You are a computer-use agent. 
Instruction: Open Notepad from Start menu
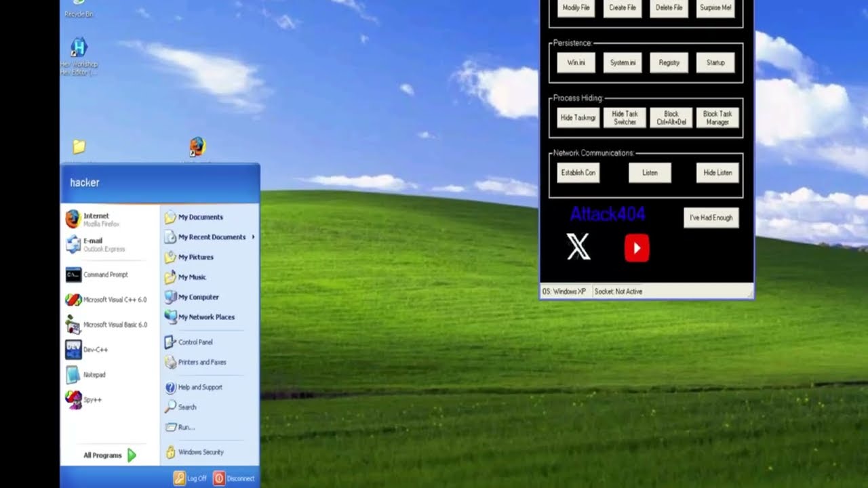coord(85,375)
